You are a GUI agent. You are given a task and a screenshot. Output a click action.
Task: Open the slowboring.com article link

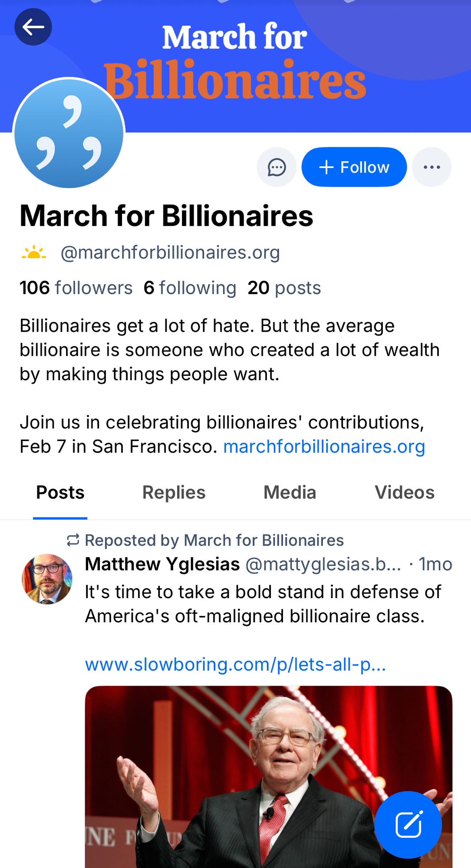235,664
